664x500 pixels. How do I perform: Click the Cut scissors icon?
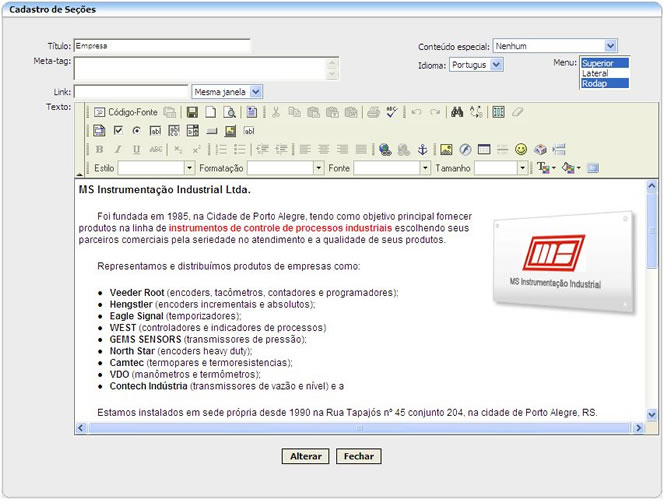coord(276,112)
